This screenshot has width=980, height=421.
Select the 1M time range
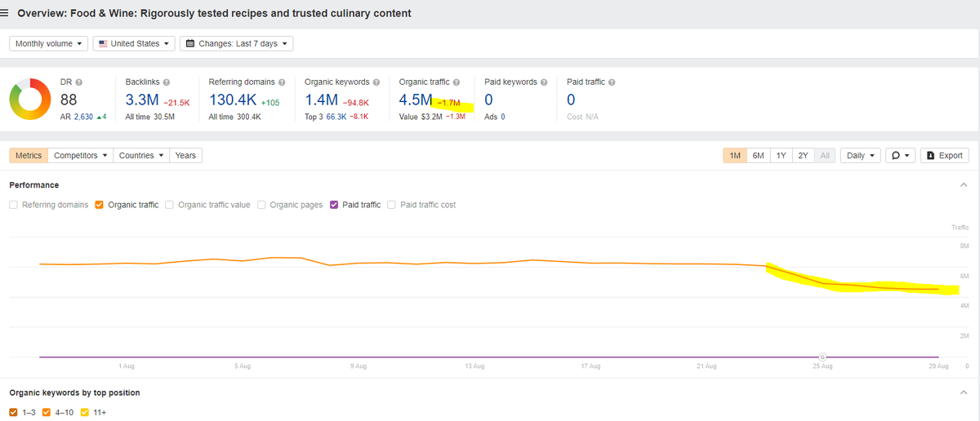click(x=734, y=155)
